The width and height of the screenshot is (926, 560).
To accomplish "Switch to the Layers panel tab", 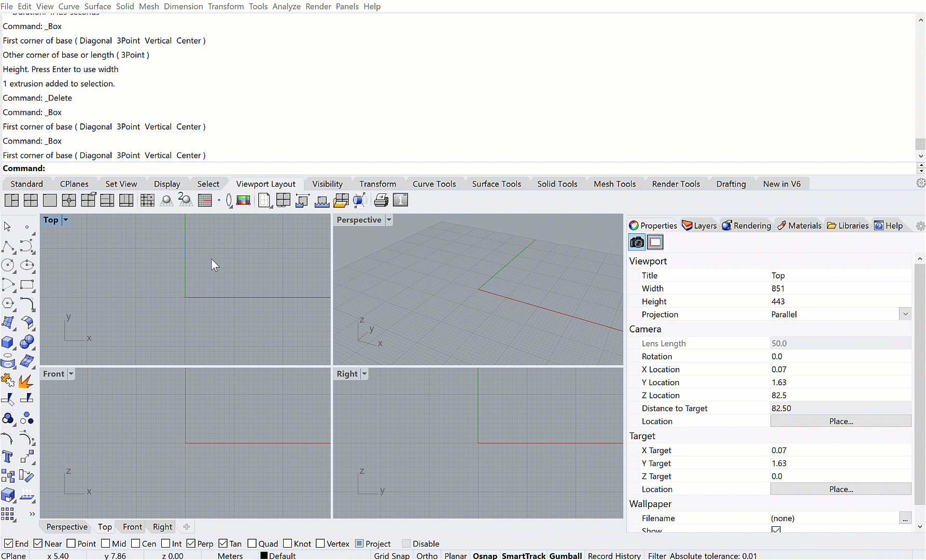I will [699, 226].
